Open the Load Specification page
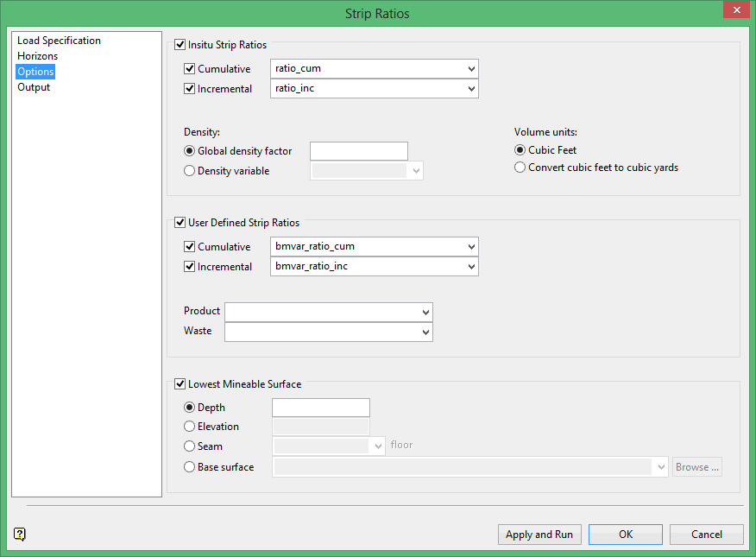Screen dimensions: 756x557 [59, 41]
